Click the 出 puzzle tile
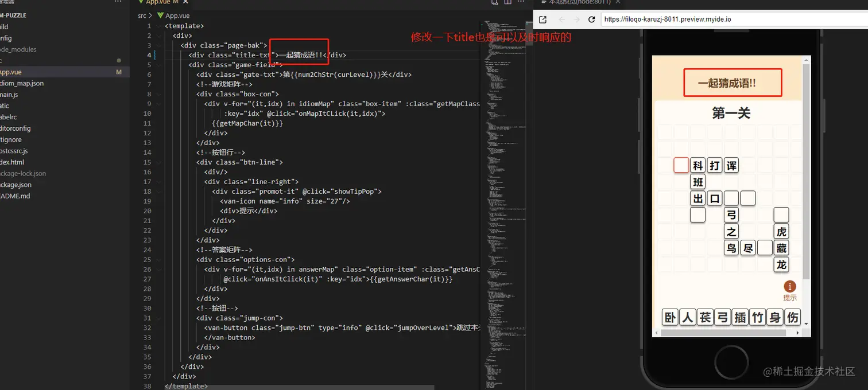 pyautogui.click(x=697, y=198)
